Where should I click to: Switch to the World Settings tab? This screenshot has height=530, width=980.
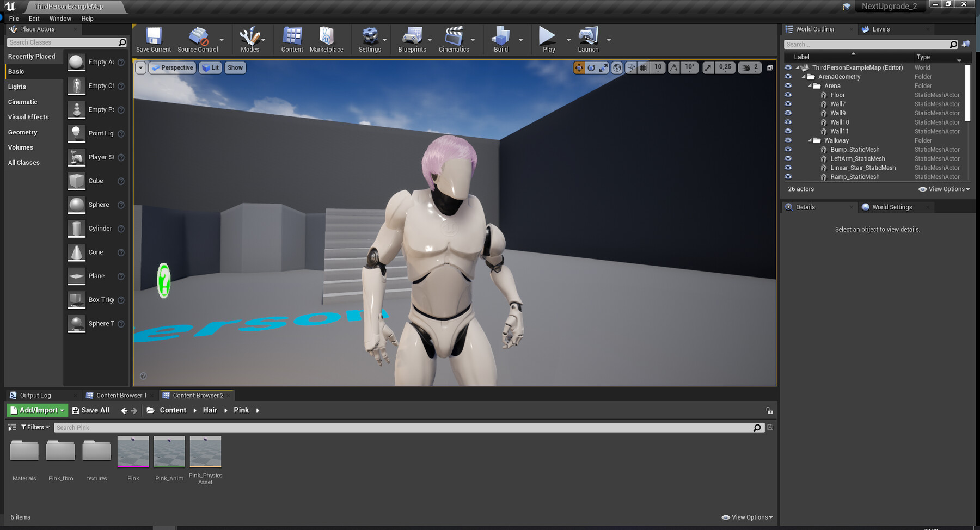[x=892, y=207]
